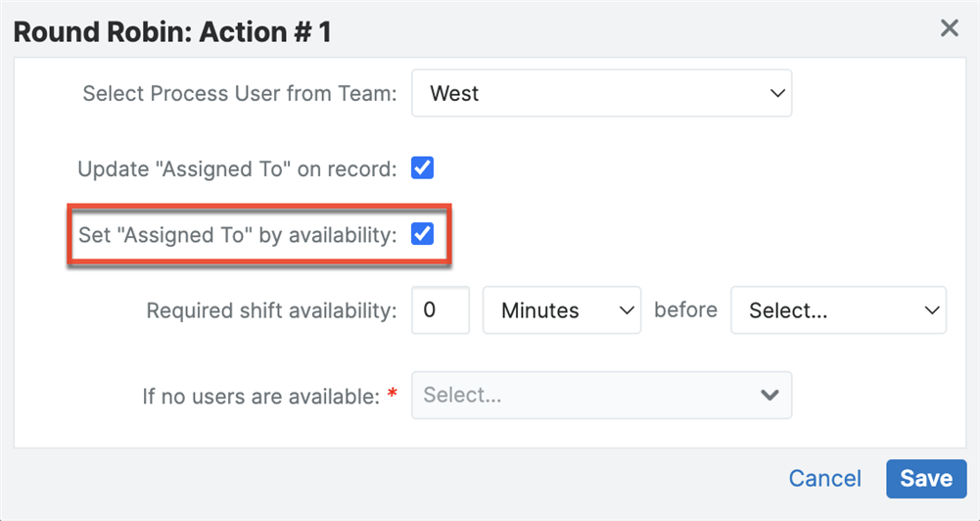Uncheck Update "Assigned To" on record

[423, 168]
